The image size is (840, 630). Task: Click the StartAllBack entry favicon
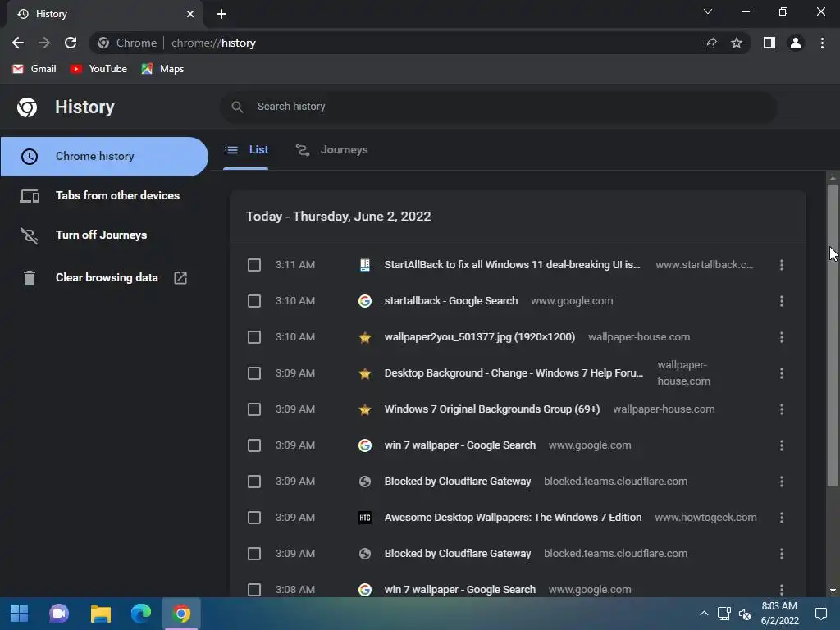365,265
